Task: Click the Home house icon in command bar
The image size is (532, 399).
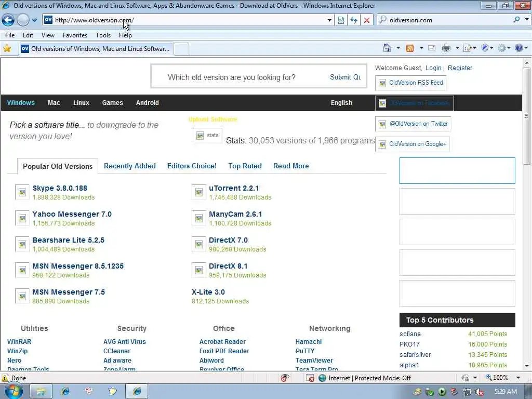Action: pyautogui.click(x=387, y=48)
